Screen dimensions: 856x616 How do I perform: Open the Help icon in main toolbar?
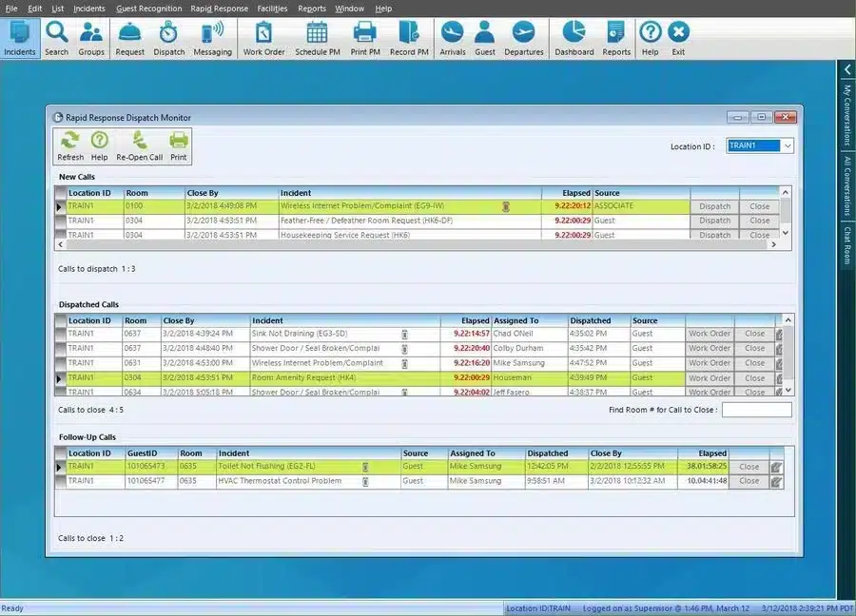tap(650, 38)
